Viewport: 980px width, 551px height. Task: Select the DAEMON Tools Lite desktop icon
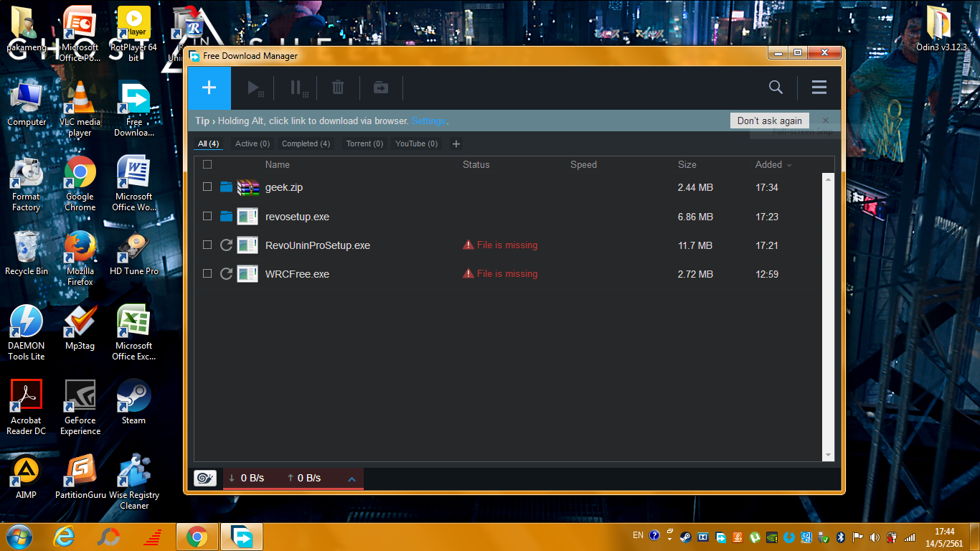click(27, 333)
